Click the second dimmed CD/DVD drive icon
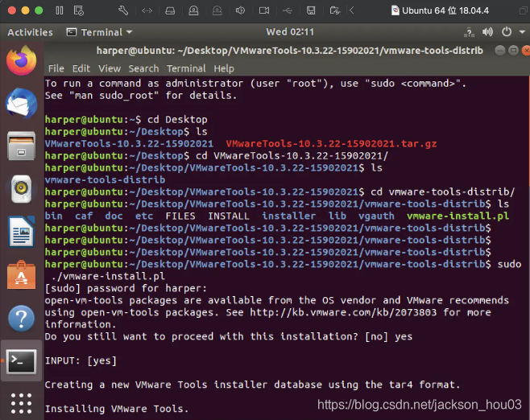The height and width of the screenshot is (420, 530). click(217, 10)
